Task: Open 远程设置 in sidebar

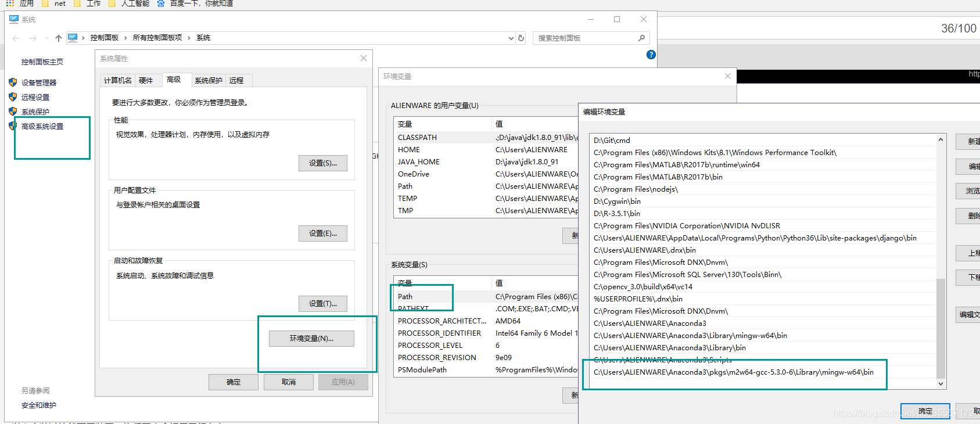Action: tap(35, 98)
